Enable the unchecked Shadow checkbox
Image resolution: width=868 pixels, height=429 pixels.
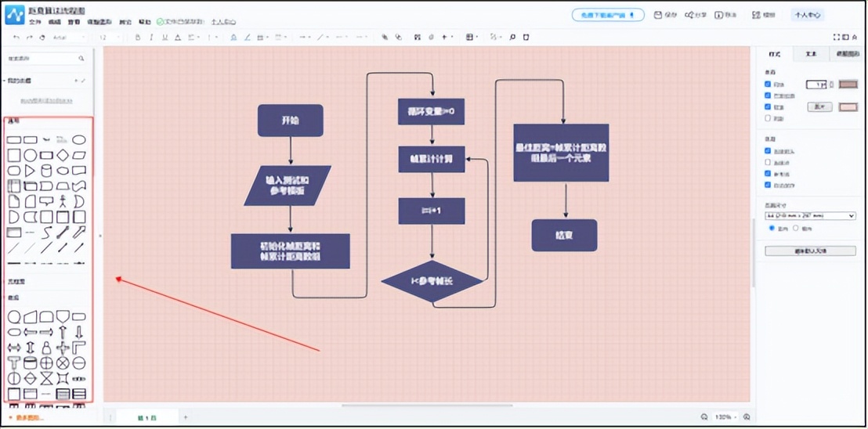coord(768,117)
